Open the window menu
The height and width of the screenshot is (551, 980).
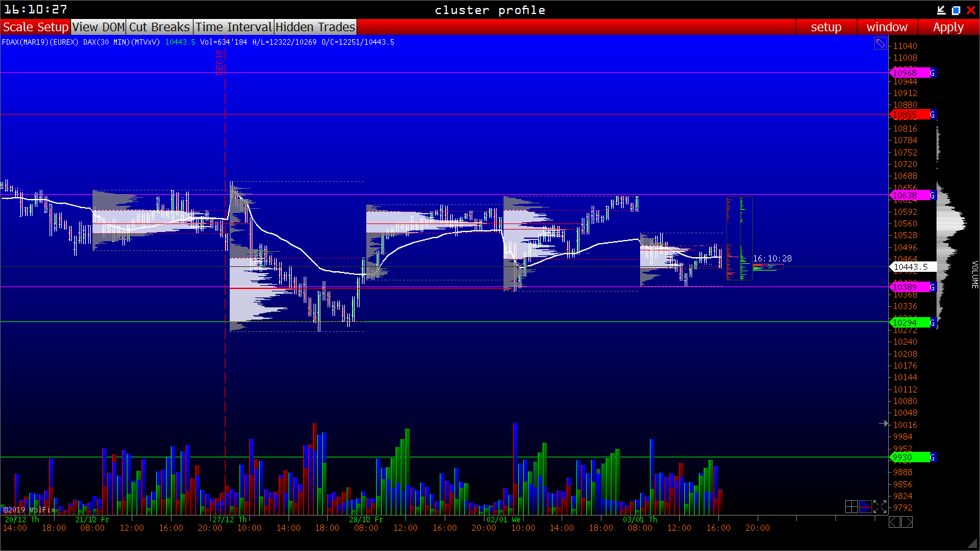pyautogui.click(x=886, y=27)
